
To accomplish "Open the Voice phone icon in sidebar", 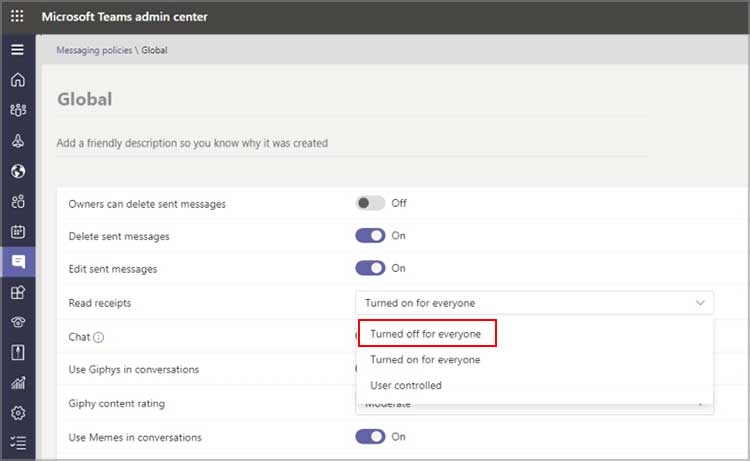I will tap(18, 322).
